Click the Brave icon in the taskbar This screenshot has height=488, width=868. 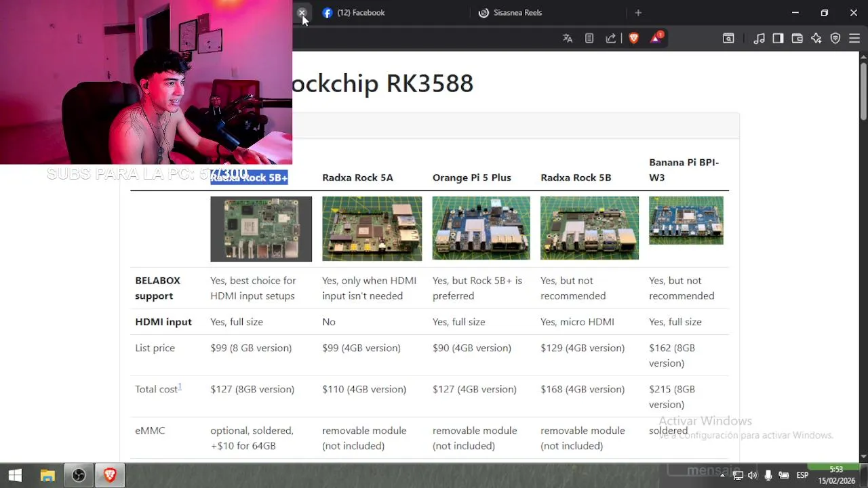pyautogui.click(x=110, y=476)
